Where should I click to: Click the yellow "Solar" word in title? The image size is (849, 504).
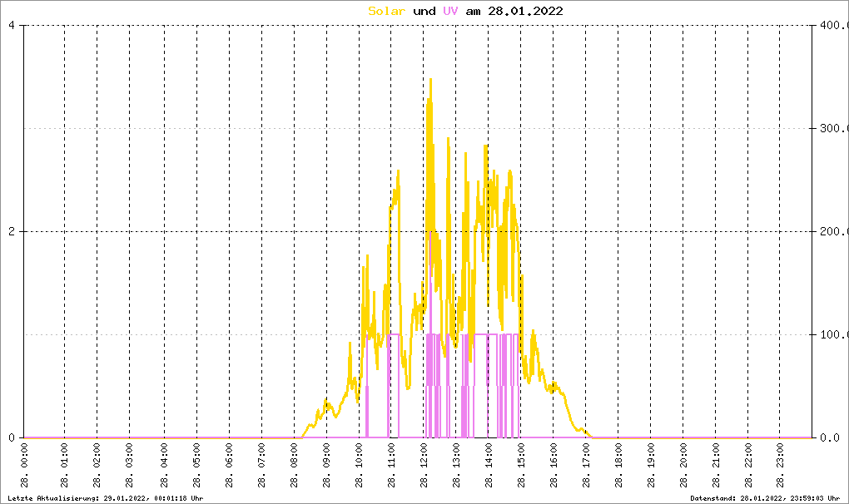tap(387, 11)
